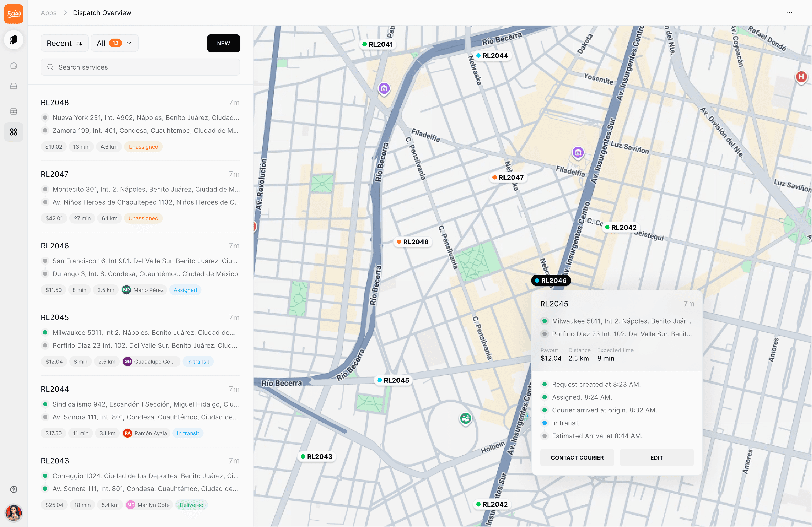Open the RL2044 service card title
The image size is (812, 527).
55,389
